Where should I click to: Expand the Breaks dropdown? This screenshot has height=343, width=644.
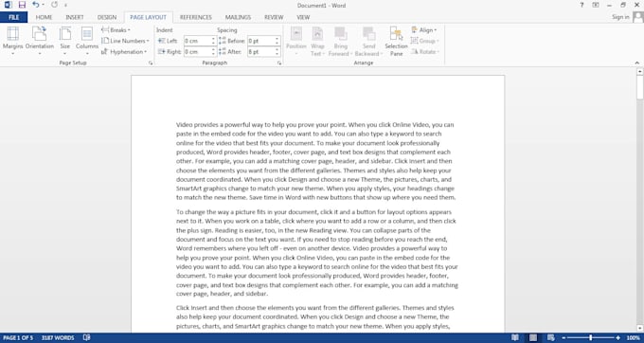coord(116,30)
